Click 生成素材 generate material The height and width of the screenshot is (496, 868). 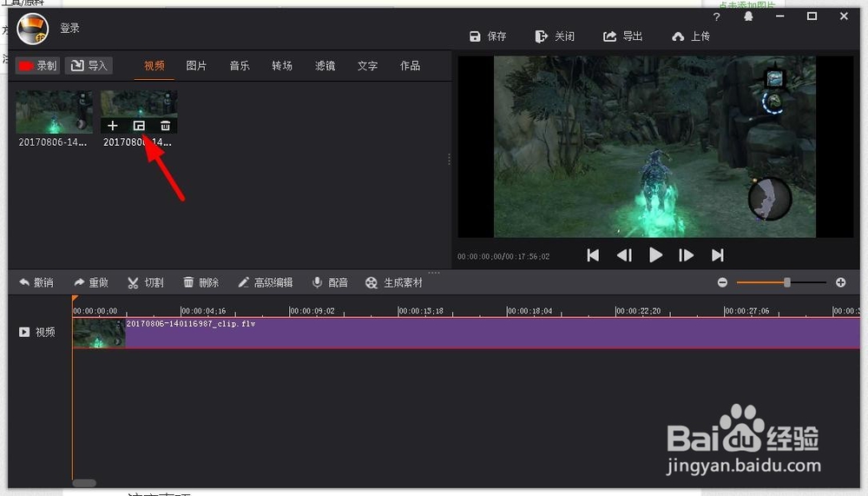tap(393, 282)
